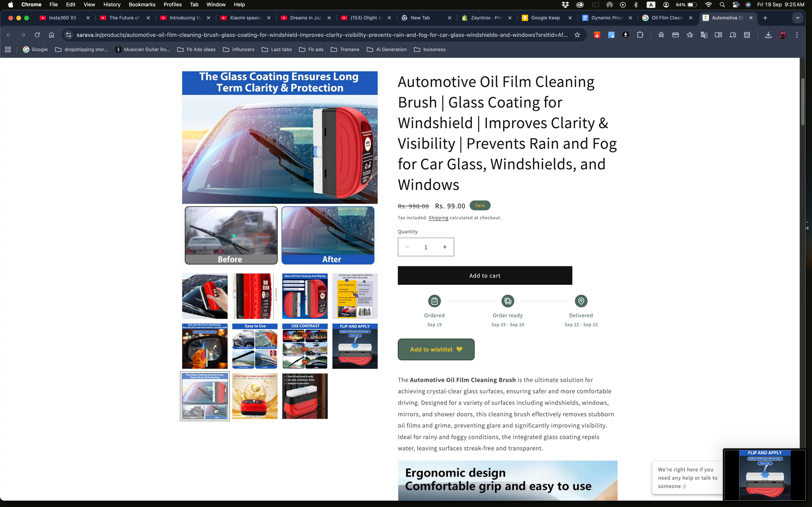The image size is (812, 507).
Task: Bookmark this page with the star icon
Action: [577, 35]
